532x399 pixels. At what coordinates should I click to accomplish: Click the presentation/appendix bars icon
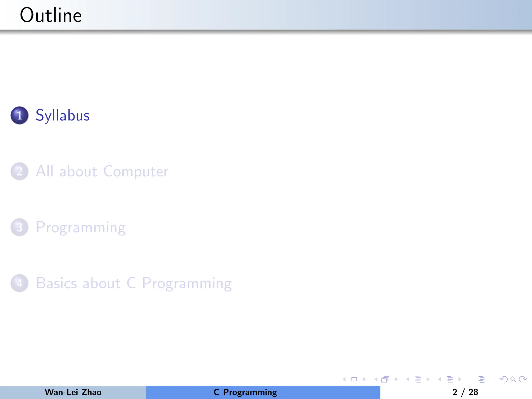[482, 379]
